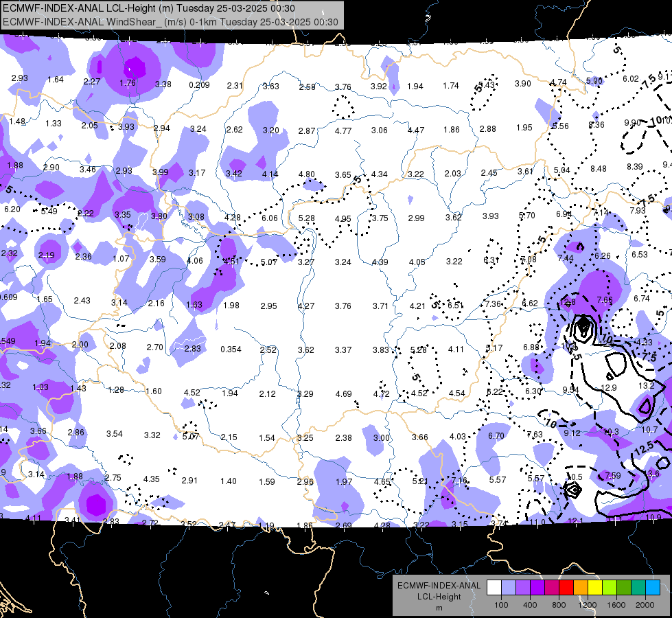Click the wind shear value '8.48'
Viewport: 672px width, 618px height.
tap(599, 168)
